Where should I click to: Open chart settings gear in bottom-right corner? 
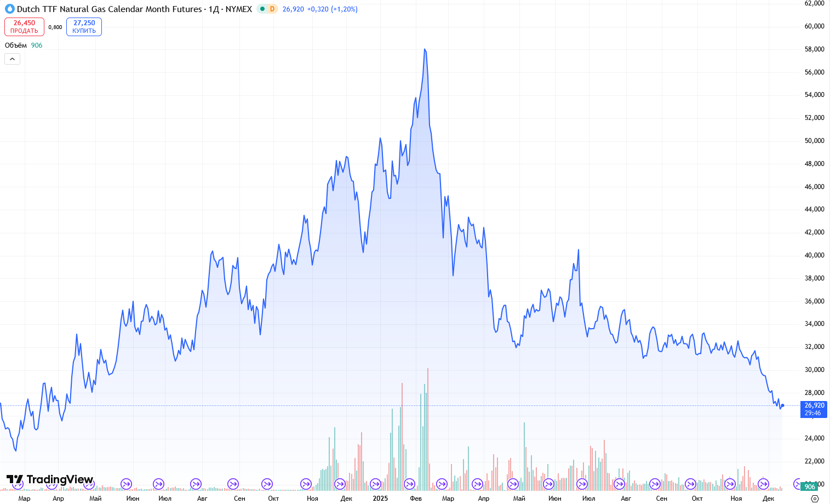[815, 499]
